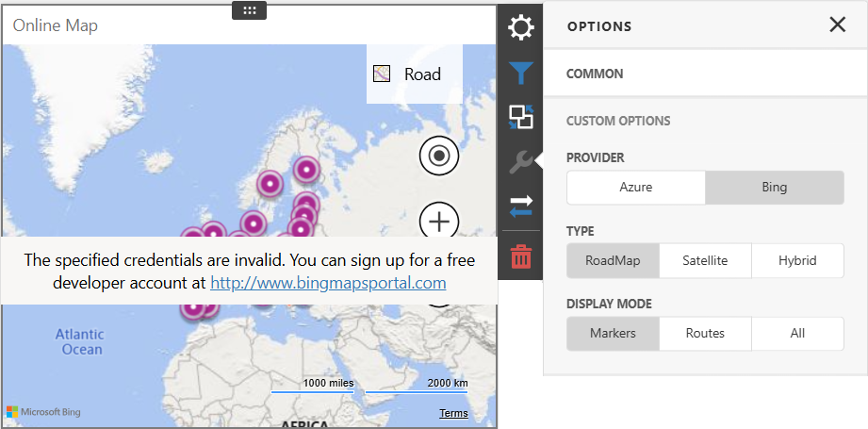Viewport: 868px width, 429px height.
Task: Click the Online Map title text
Action: pyautogui.click(x=56, y=25)
